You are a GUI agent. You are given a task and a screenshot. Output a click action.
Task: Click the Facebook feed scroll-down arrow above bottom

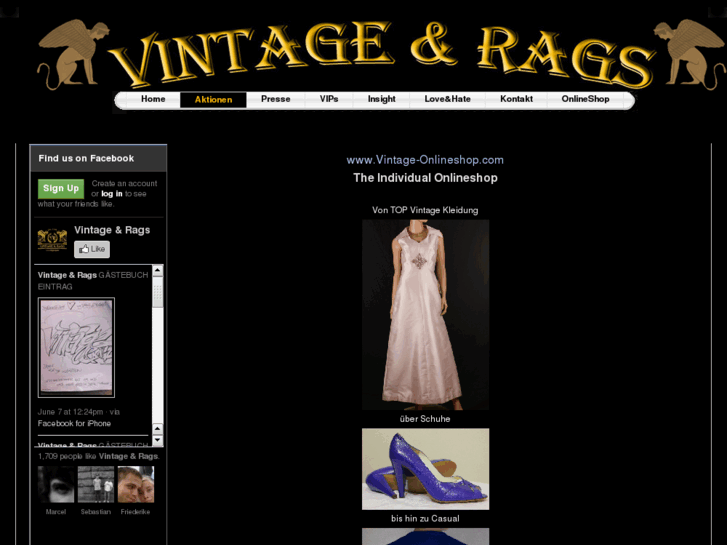click(158, 429)
